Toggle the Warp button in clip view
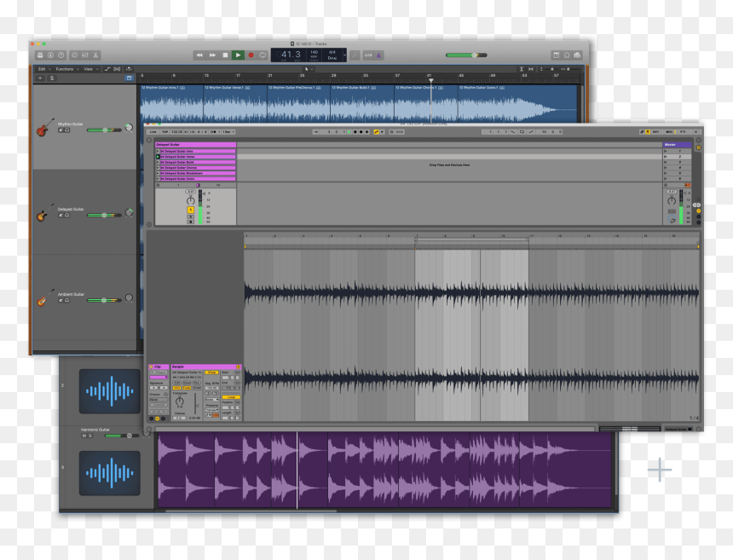Image resolution: width=733 pixels, height=560 pixels. coord(211,372)
